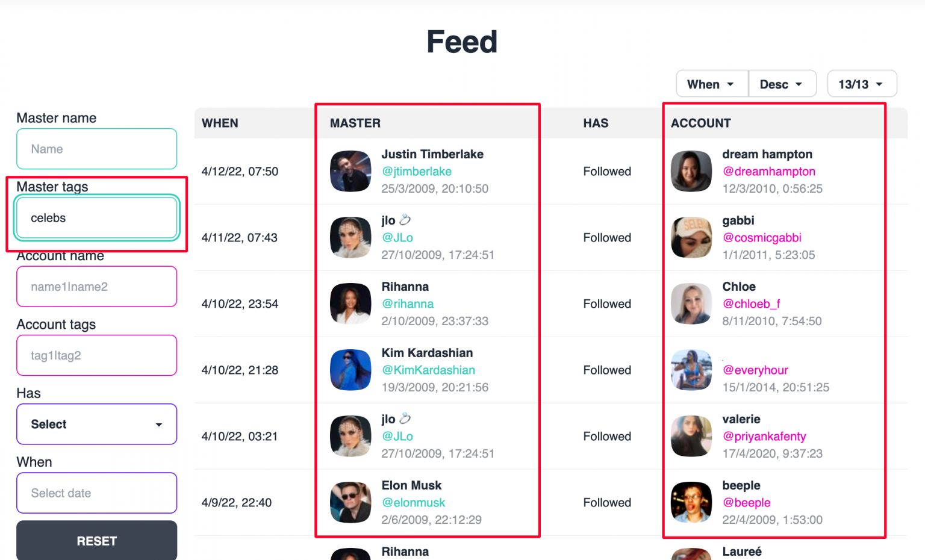
Task: Click the Select date field under When
Action: pyautogui.click(x=96, y=493)
